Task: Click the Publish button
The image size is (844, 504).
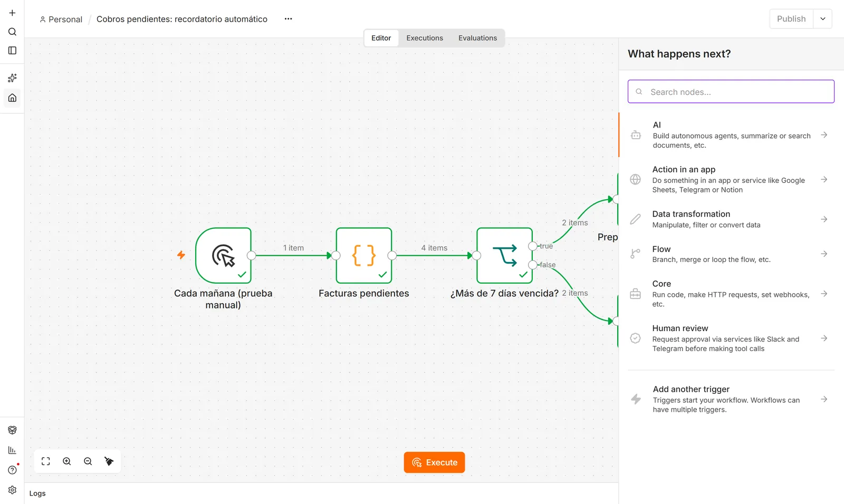Action: tap(791, 19)
